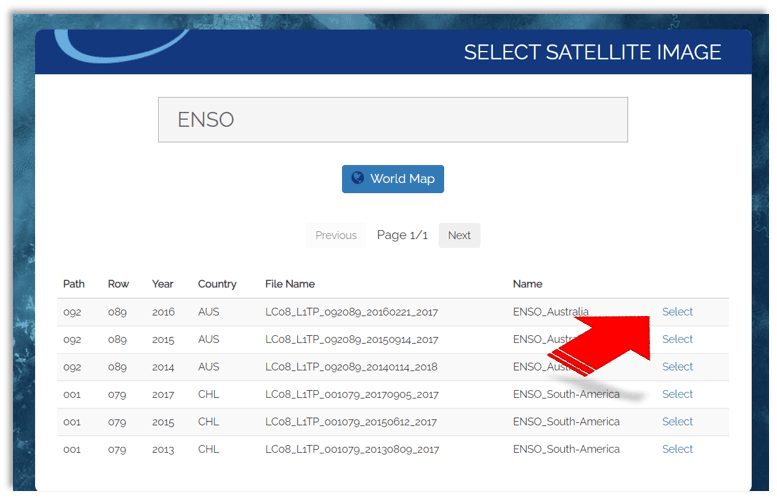Viewport: 777px width, 500px height.
Task: Click the curved logo in the header
Action: point(120,46)
